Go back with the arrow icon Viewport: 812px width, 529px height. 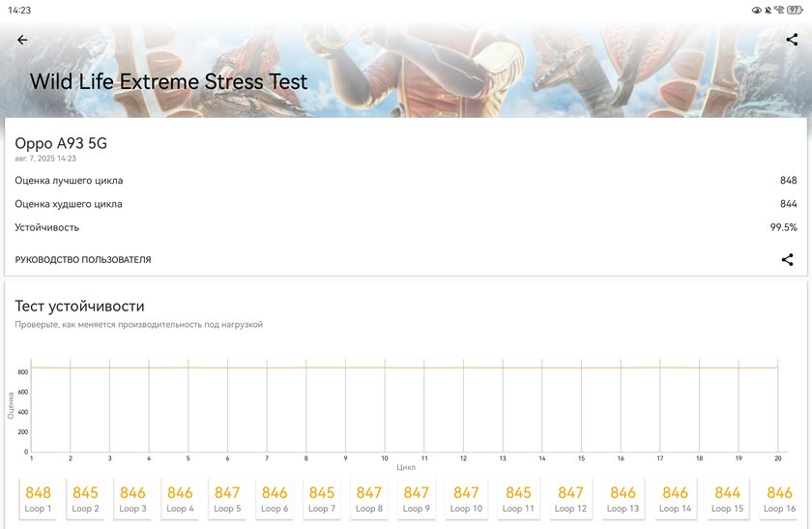(22, 40)
